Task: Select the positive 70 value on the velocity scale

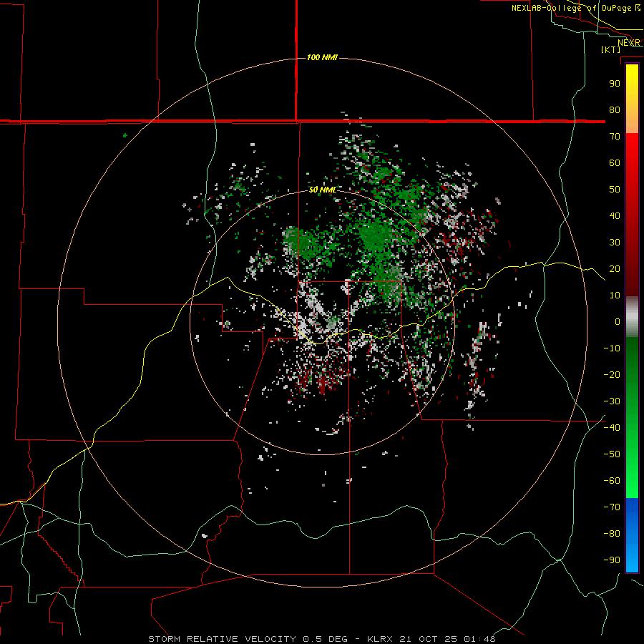Action: 615,137
